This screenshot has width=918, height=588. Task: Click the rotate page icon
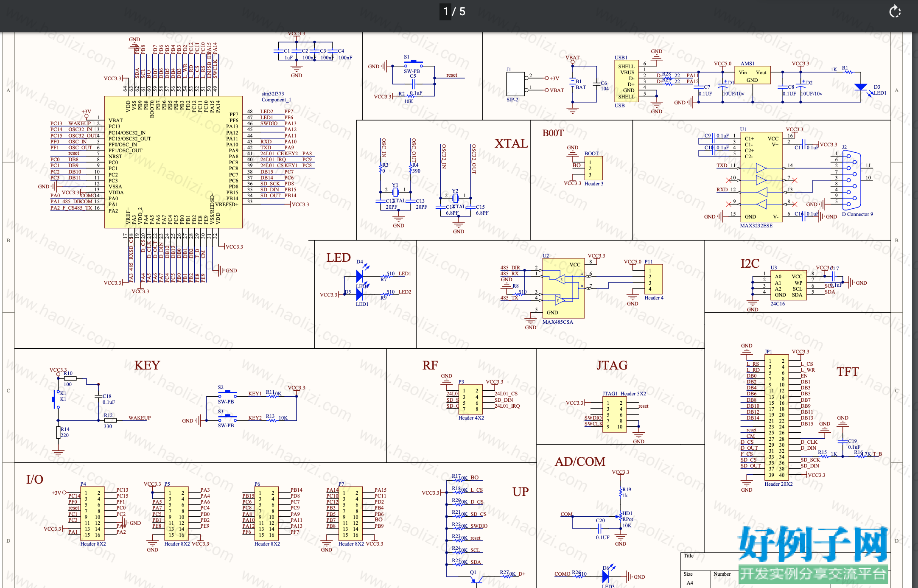[895, 11]
